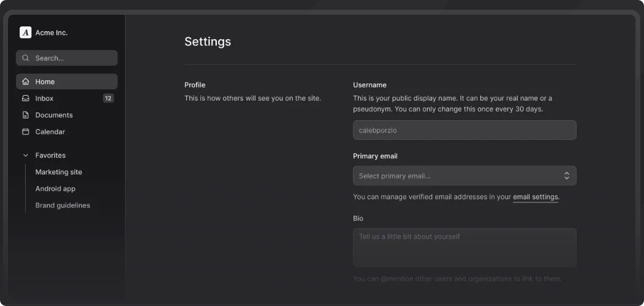Go to Home in the sidebar
The image size is (644, 306).
(x=45, y=82)
